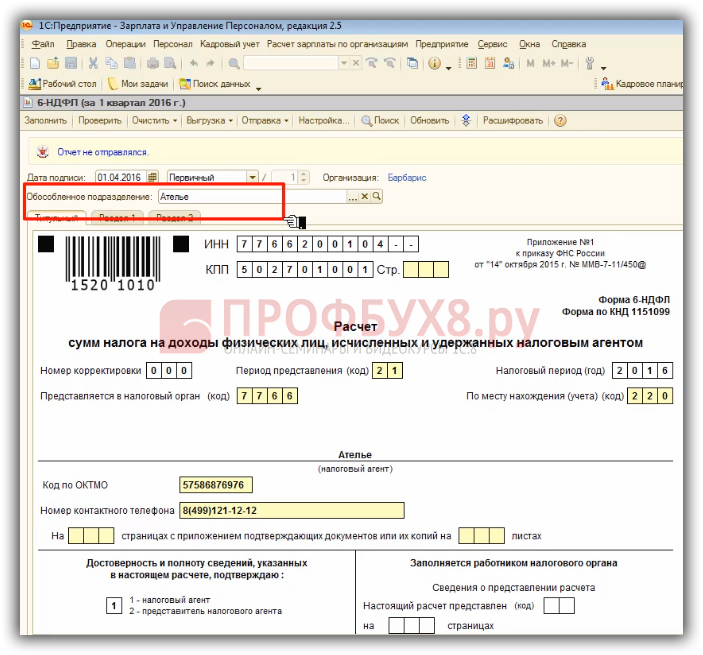Click the help info icon in main toolbar
The width and height of the screenshot is (703, 655).
coord(435,63)
